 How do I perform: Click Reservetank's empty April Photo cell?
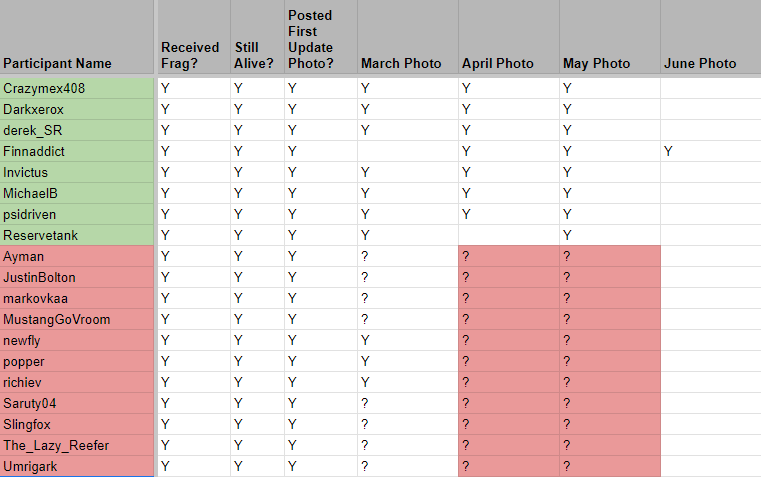point(508,235)
